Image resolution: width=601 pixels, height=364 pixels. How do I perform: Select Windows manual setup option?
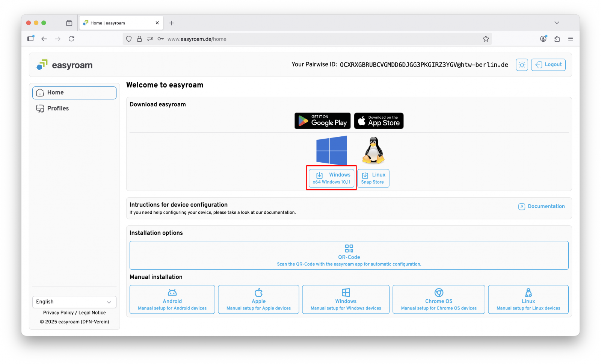tap(346, 299)
